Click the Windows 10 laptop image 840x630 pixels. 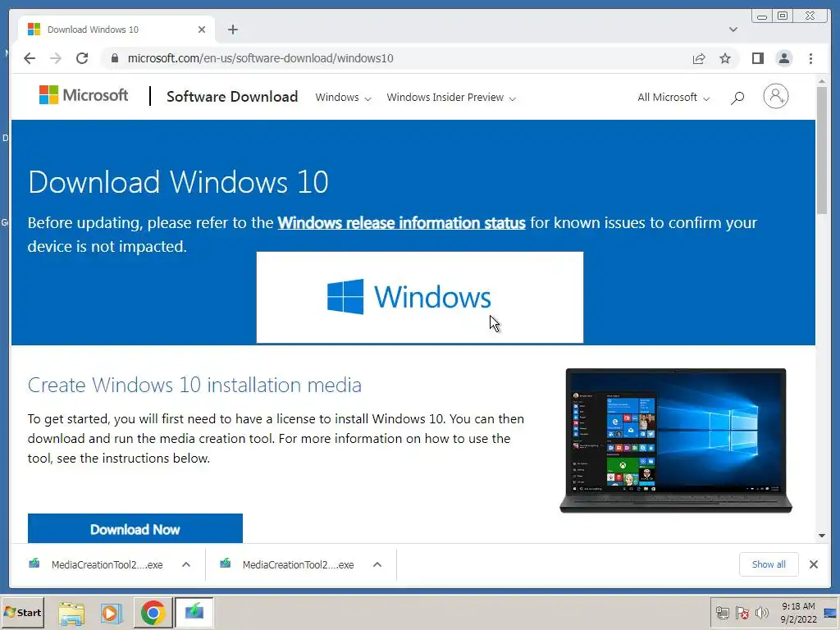point(676,441)
